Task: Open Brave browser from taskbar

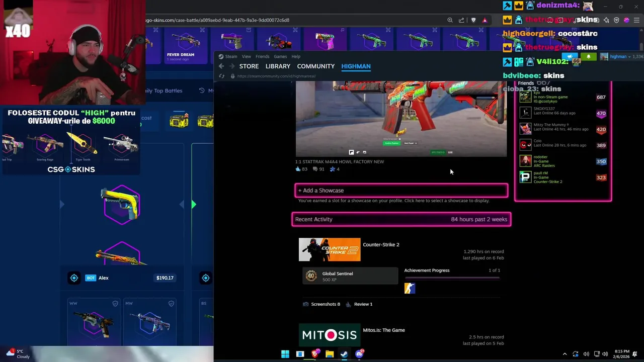Action: [315, 354]
